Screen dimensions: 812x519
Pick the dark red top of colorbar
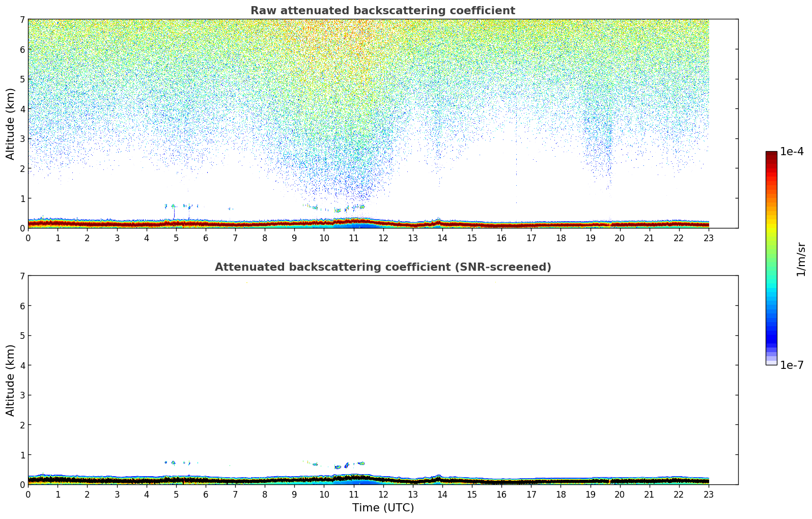[771, 155]
